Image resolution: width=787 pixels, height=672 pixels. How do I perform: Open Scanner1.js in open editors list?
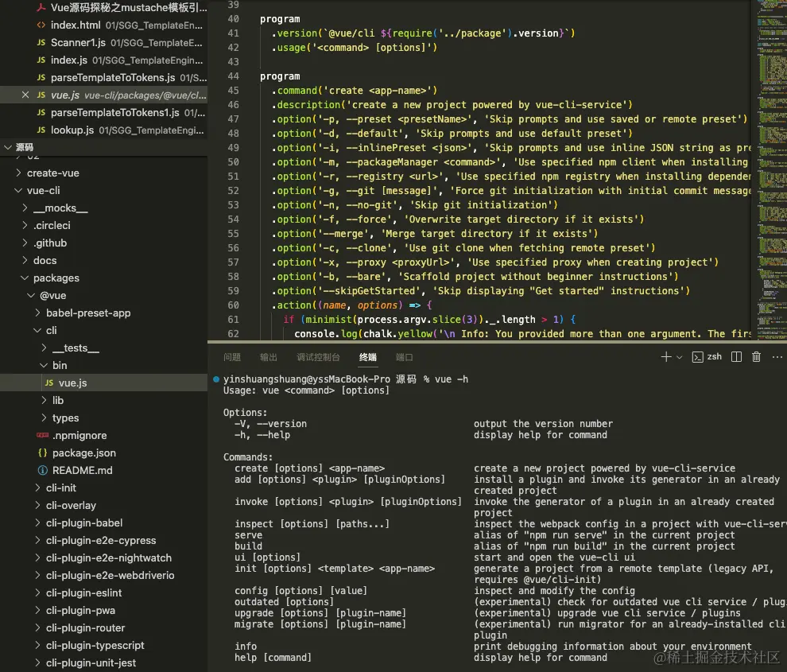(x=103, y=43)
